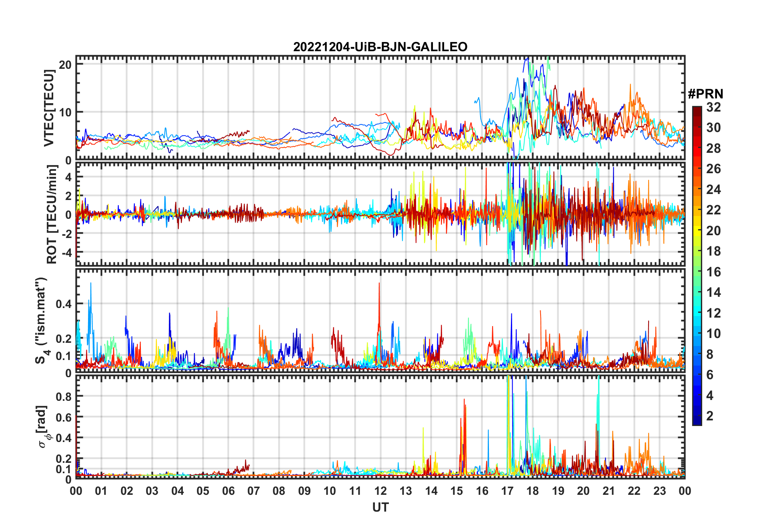The image size is (761, 532).
Task: Select the ROT [TECU/min] axis label
Action: (52, 214)
